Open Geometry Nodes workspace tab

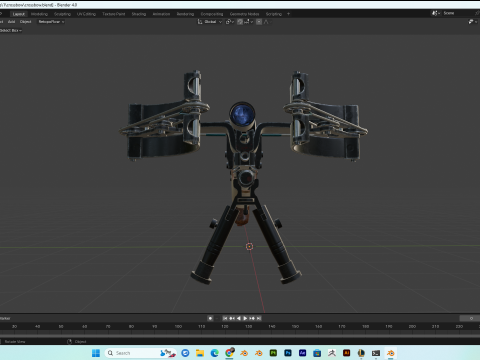coord(244,14)
